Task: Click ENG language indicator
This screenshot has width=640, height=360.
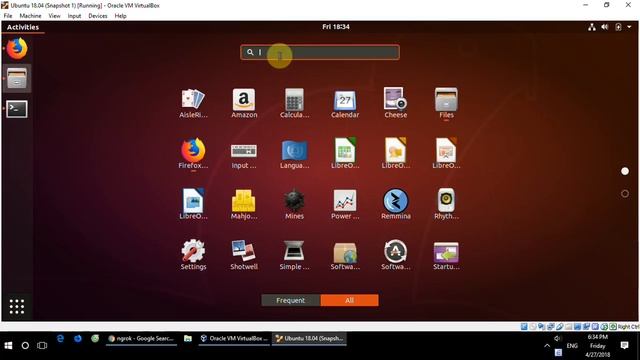Action: click(572, 345)
